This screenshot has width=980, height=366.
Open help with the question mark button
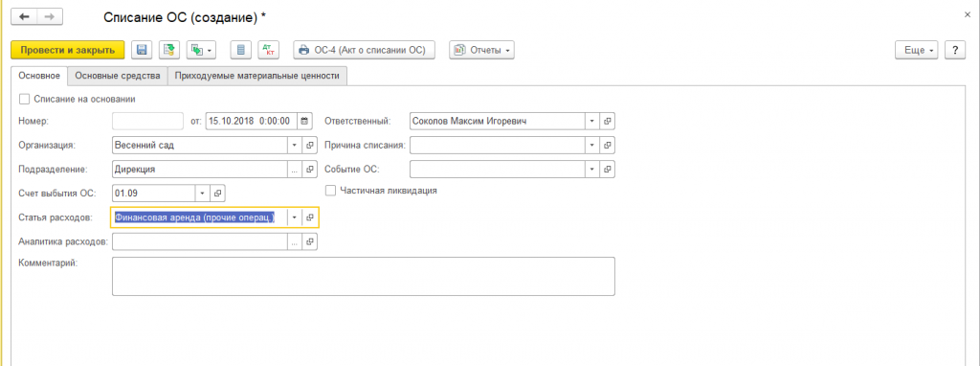coord(955,50)
